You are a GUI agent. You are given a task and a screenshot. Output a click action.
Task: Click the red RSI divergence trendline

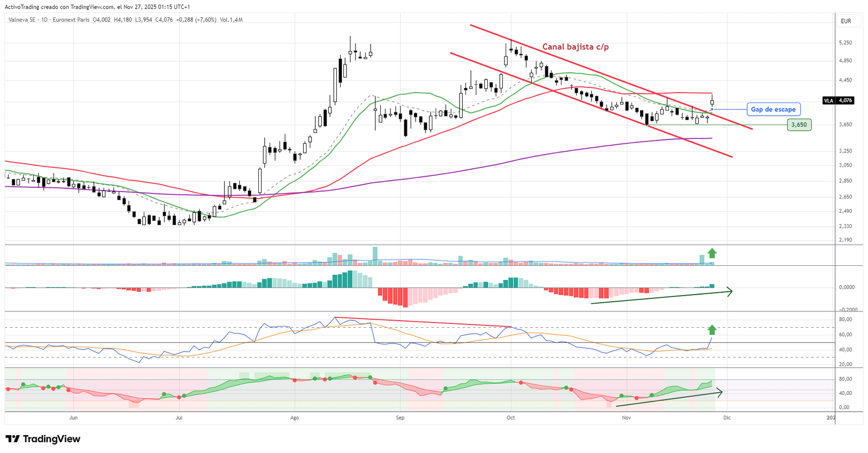point(423,322)
